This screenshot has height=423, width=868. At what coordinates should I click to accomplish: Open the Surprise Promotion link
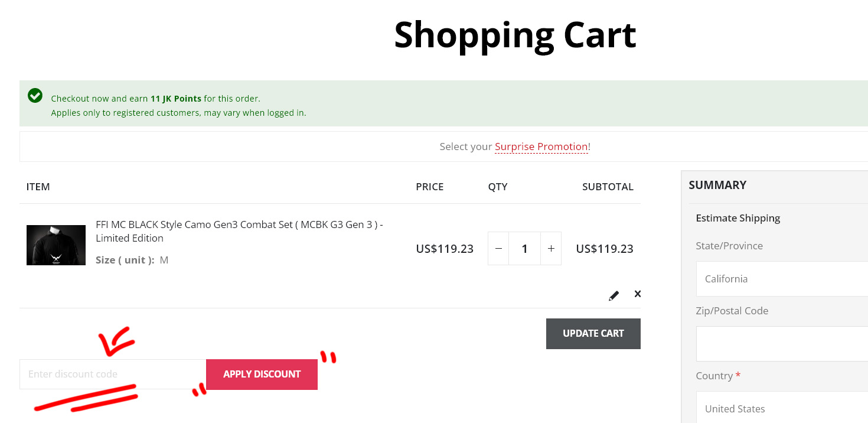click(x=541, y=147)
